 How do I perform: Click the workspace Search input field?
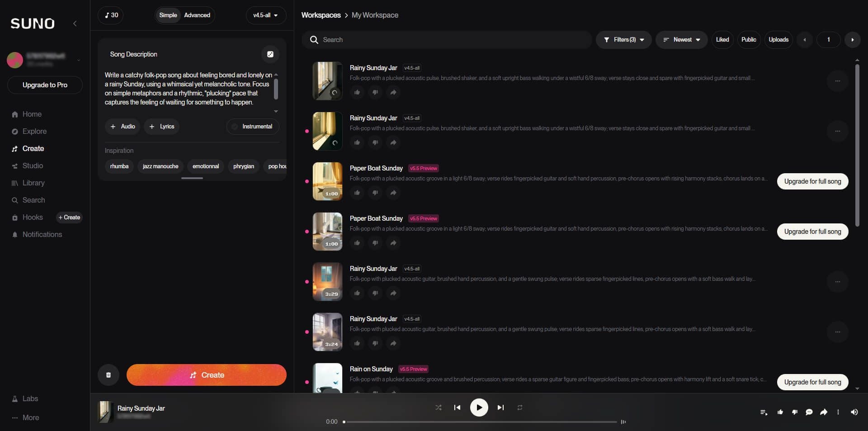447,40
